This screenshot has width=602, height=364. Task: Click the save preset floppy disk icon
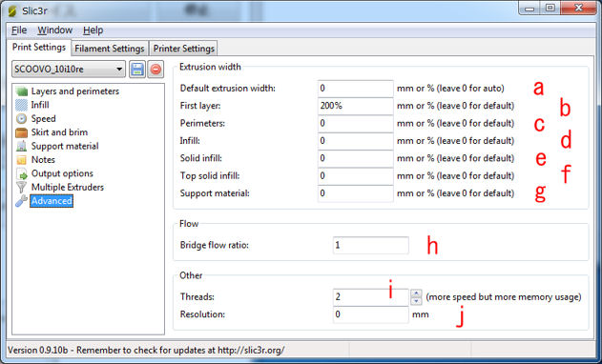(137, 70)
